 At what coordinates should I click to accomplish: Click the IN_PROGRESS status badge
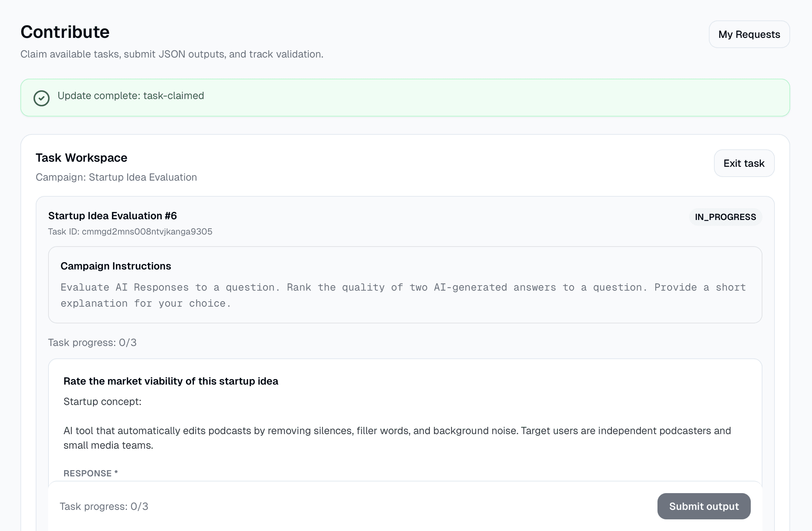(x=725, y=217)
